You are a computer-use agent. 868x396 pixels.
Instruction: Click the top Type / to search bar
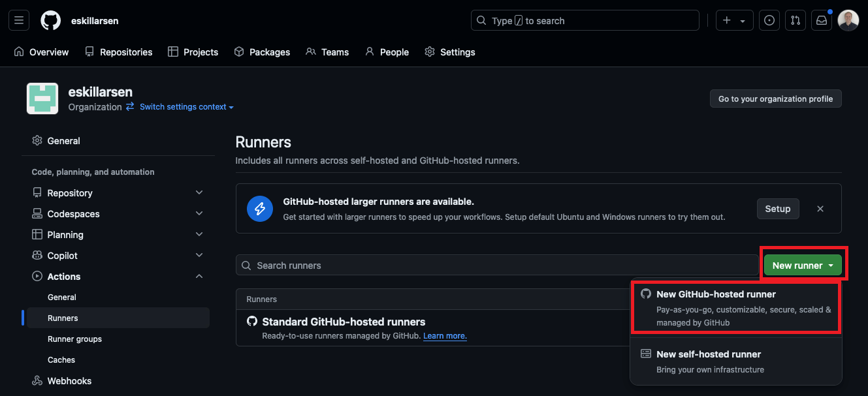click(x=585, y=21)
